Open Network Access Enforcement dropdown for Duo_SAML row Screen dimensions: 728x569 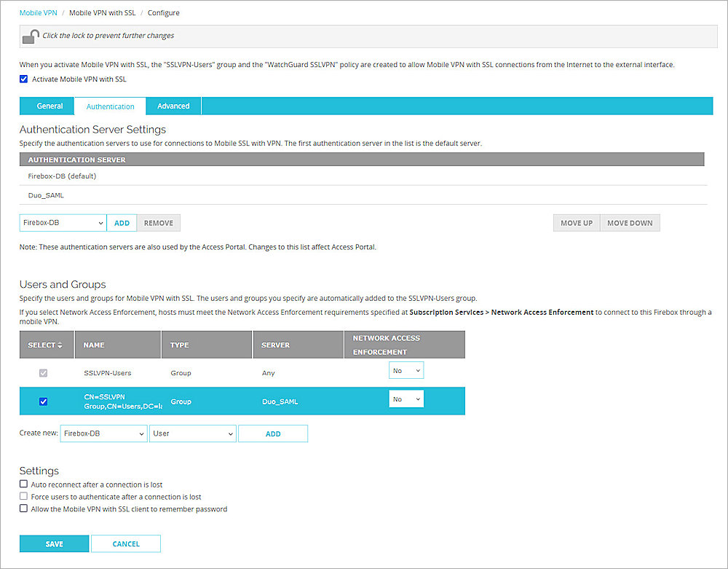pyautogui.click(x=406, y=399)
